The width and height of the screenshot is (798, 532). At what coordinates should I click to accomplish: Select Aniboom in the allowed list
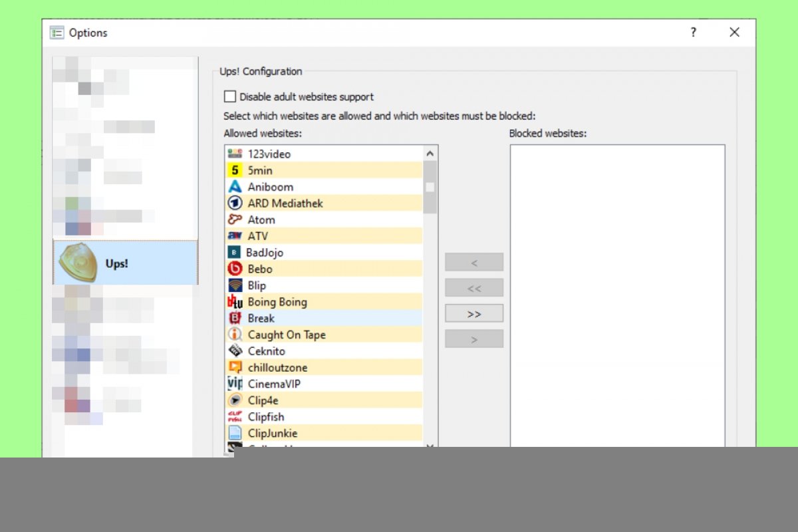click(x=324, y=187)
